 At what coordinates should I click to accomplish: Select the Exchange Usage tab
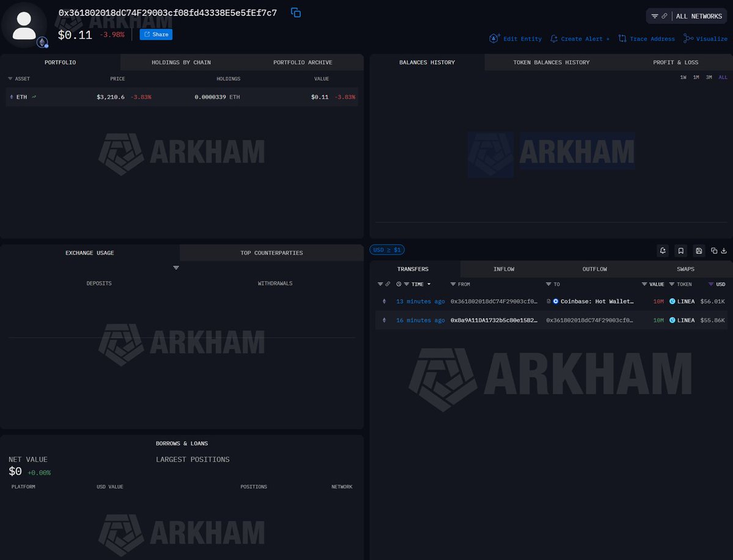90,253
